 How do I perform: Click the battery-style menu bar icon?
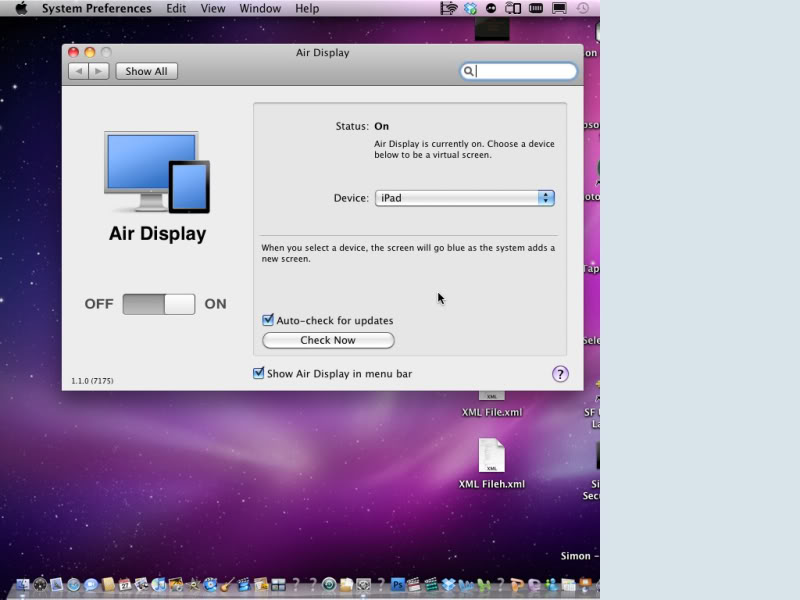[536, 8]
